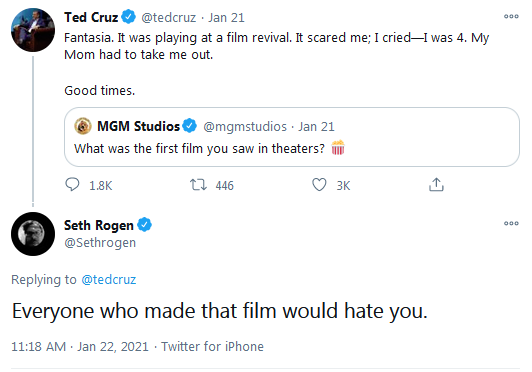Open the MGM Studios avatar in quoted tweet
The height and width of the screenshot is (372, 532).
[83, 126]
